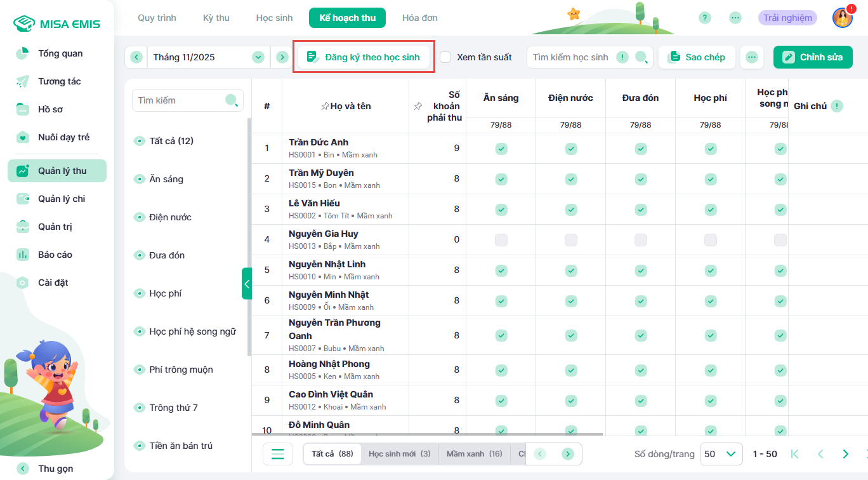
Task: Open Quản lý chi in sidebar
Action: click(61, 199)
